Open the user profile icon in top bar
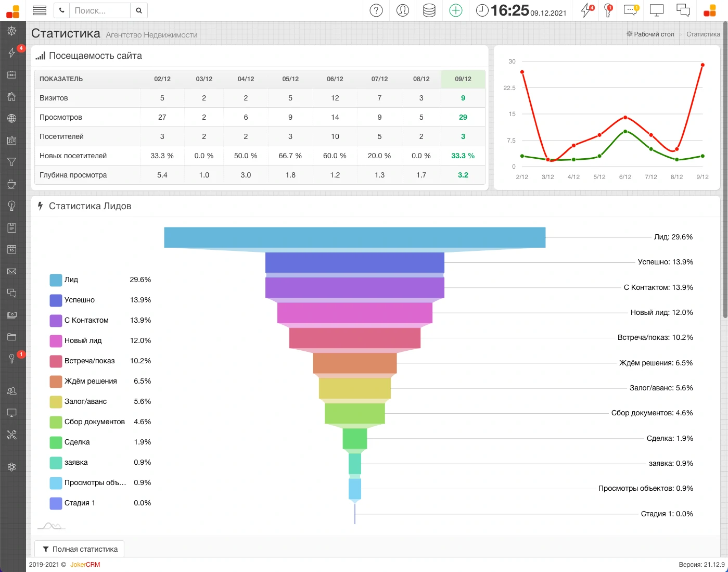This screenshot has height=572, width=728. [x=403, y=10]
